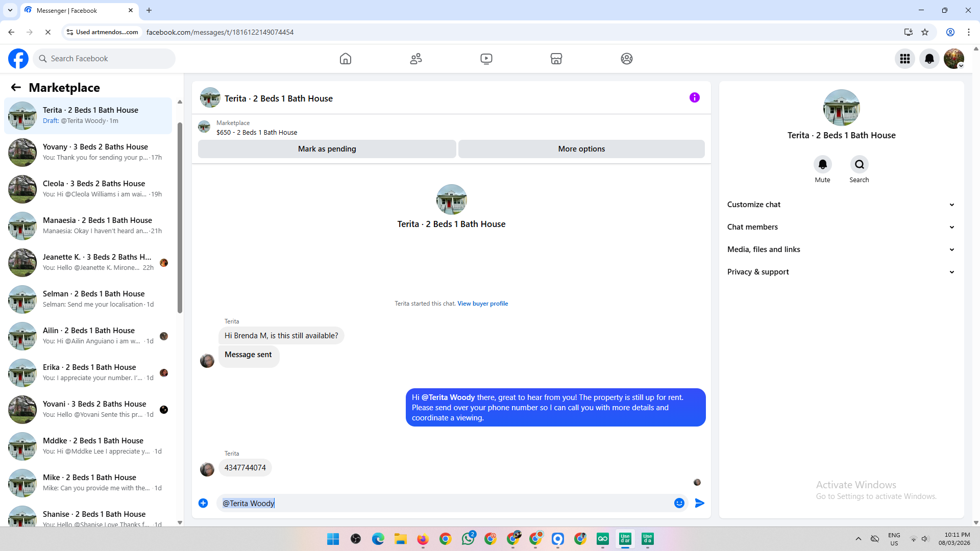This screenshot has height=551, width=980.
Task: Click View buyer profile link
Action: pyautogui.click(x=482, y=304)
